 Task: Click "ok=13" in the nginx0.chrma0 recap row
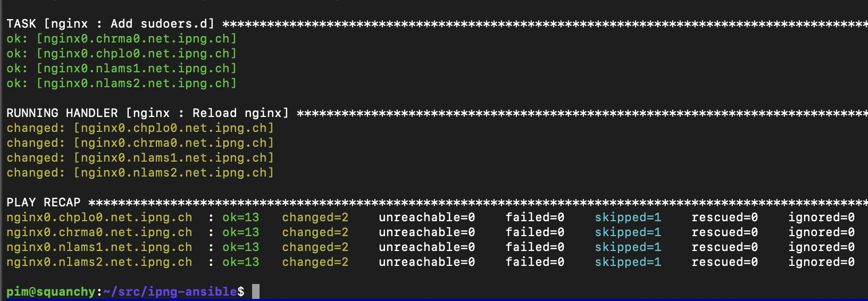(x=240, y=232)
